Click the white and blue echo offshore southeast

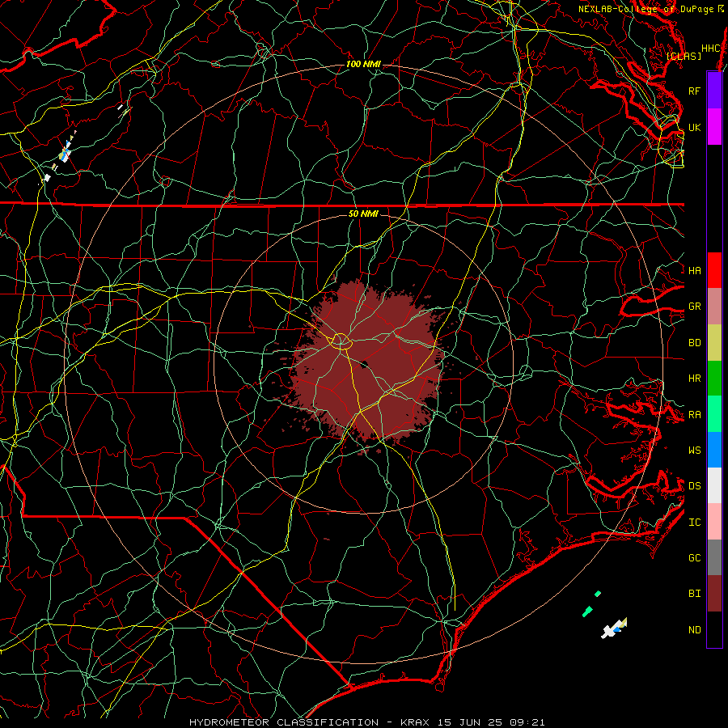614,629
